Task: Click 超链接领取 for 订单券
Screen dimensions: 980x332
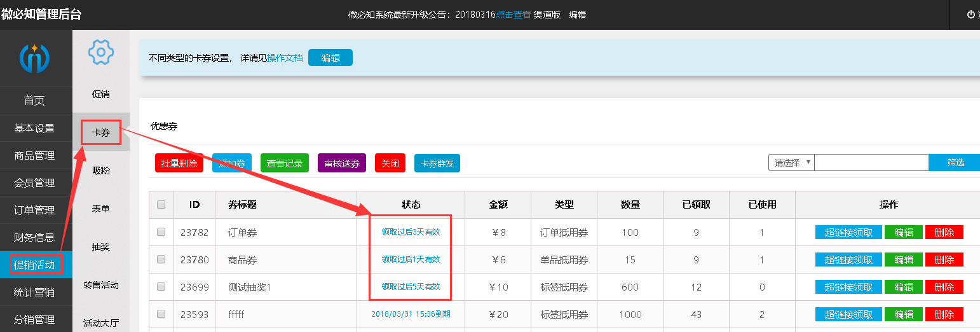Action: pyautogui.click(x=848, y=232)
